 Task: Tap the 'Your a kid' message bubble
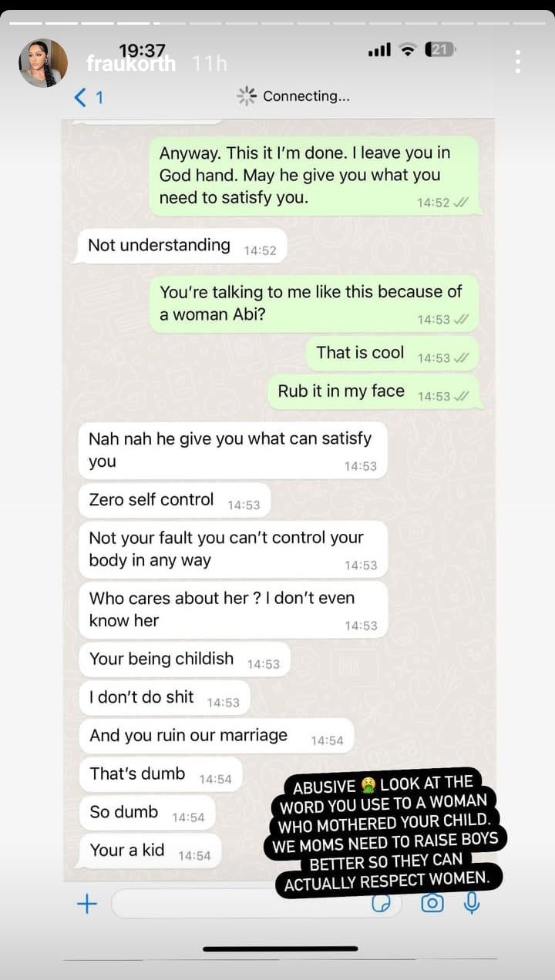coord(150,851)
